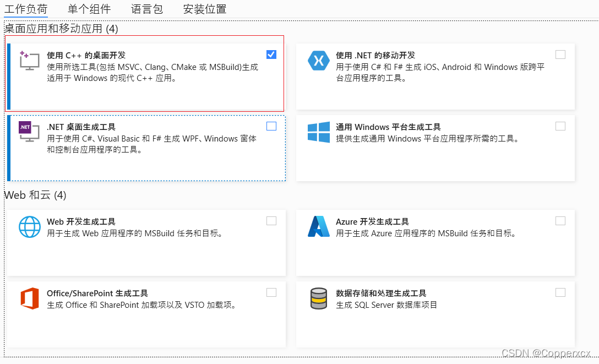Click the description mentioning iOS, Android 和 Windows
Screen dimensions: 599x364
click(x=440, y=73)
